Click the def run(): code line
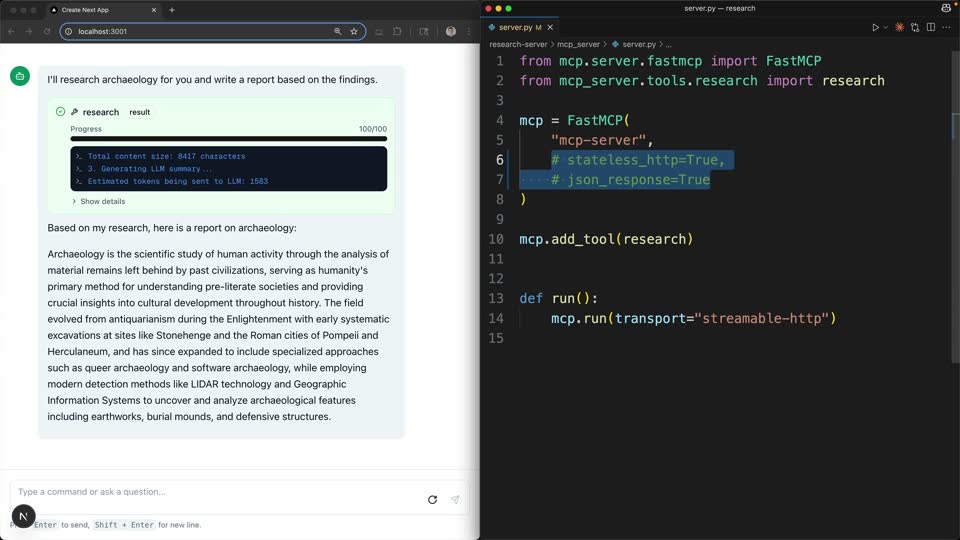This screenshot has width=960, height=540. point(558,298)
